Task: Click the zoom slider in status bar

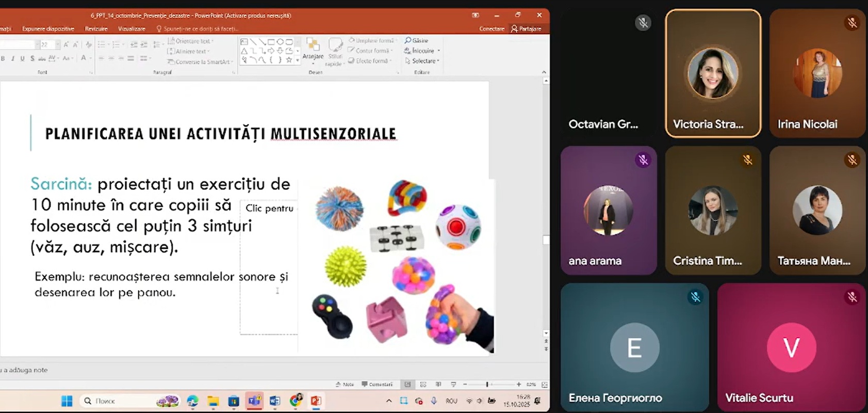Action: point(487,385)
